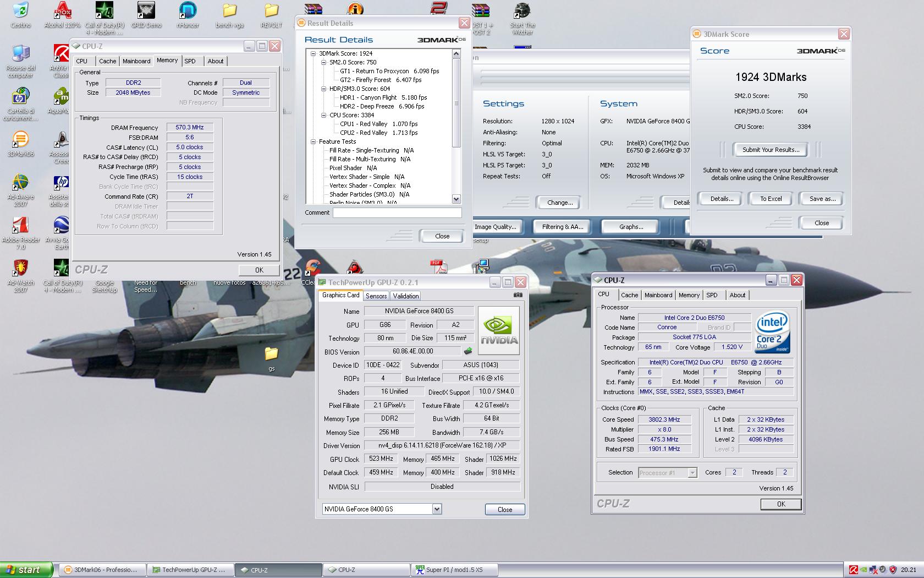924x578 pixels.
Task: Open the 3DMark06 desktop shortcut
Action: (20, 143)
